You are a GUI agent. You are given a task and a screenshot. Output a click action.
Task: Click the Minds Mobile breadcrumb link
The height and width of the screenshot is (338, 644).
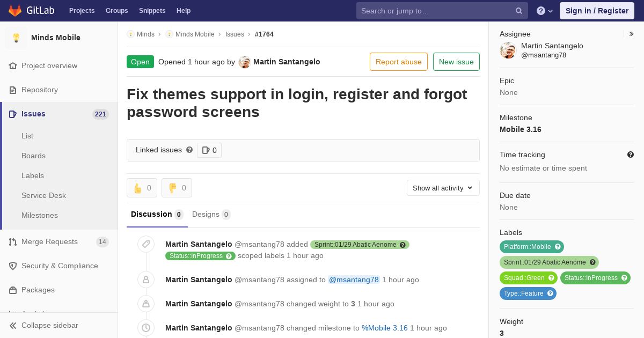pyautogui.click(x=195, y=34)
